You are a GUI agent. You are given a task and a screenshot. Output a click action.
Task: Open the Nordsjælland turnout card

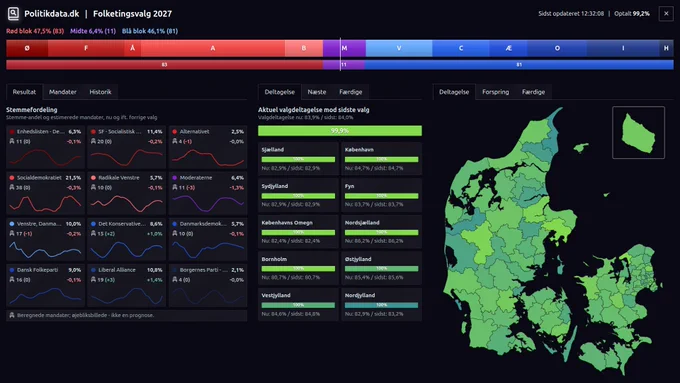(382, 232)
